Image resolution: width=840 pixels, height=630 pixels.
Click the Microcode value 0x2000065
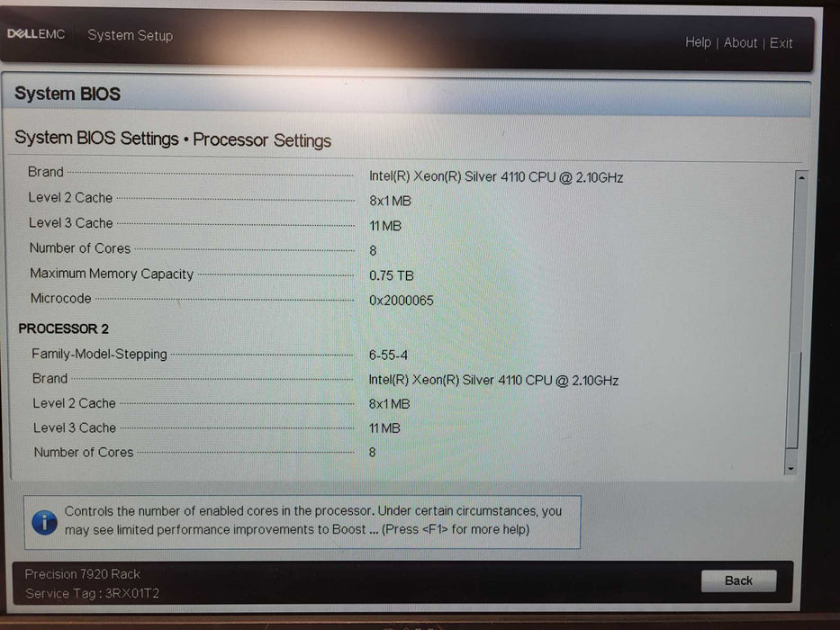(x=401, y=301)
